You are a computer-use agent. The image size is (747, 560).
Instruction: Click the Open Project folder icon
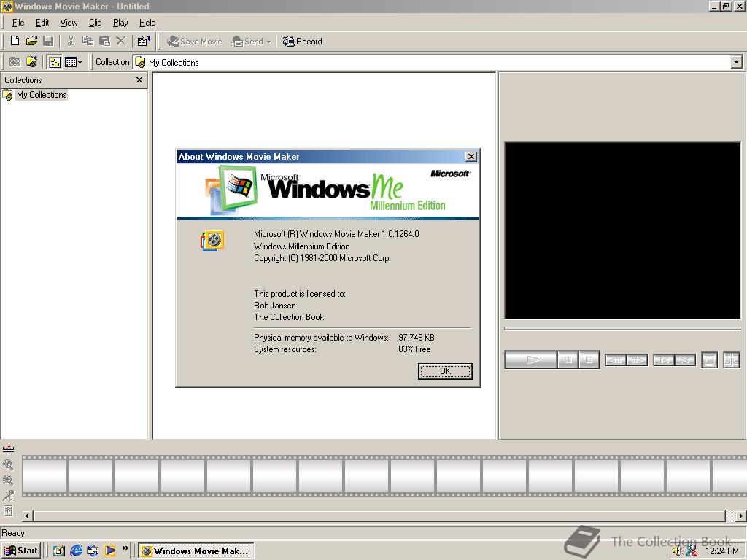click(x=31, y=41)
